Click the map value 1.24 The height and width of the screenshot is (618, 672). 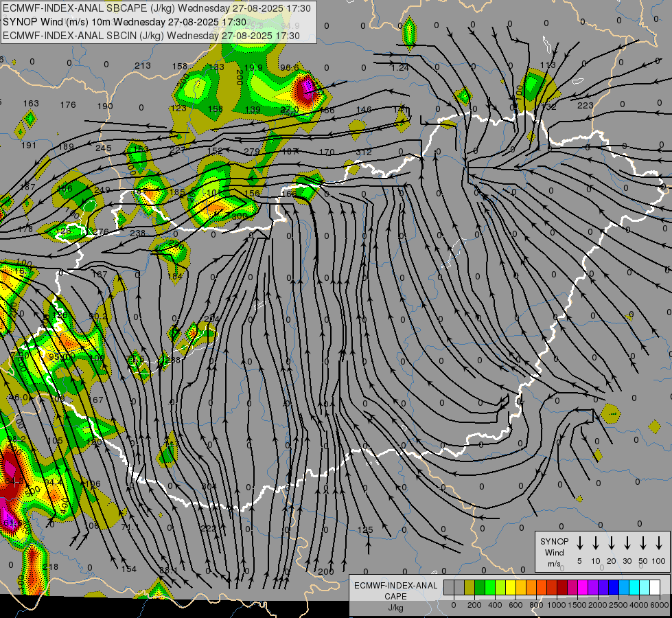(x=400, y=67)
